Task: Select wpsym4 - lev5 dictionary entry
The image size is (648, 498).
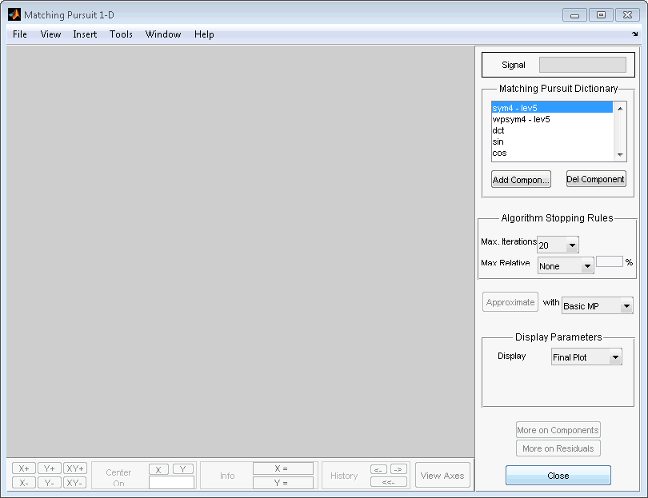Action: (x=552, y=119)
